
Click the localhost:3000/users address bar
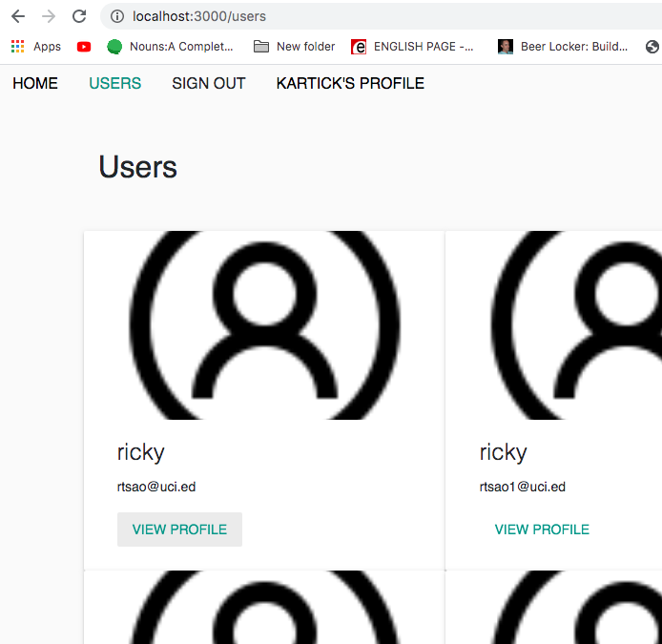[x=380, y=16]
